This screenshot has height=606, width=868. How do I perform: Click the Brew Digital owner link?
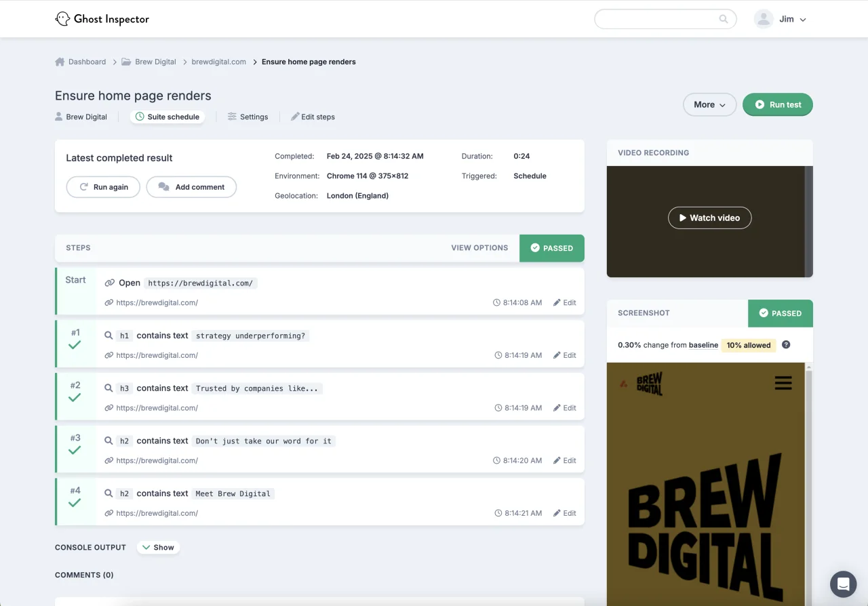click(x=86, y=117)
